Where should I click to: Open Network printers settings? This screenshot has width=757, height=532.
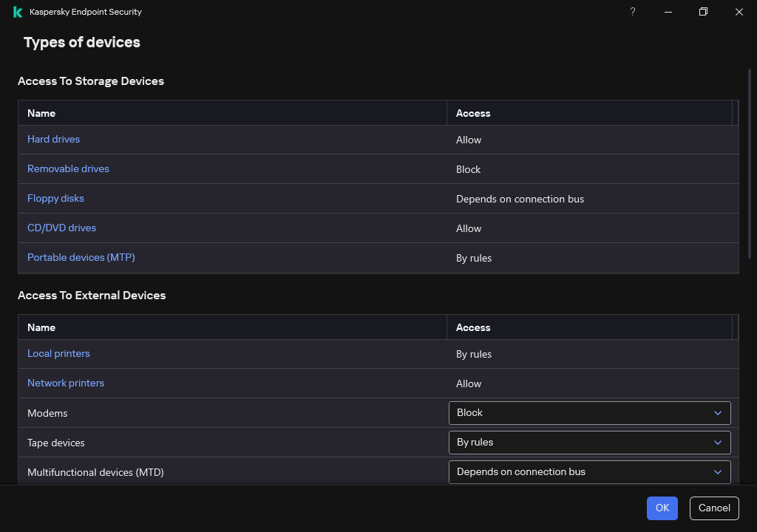65,383
